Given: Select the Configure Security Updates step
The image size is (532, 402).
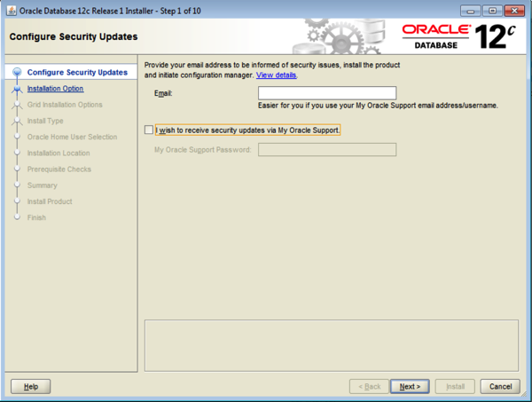Looking at the screenshot, I should tap(77, 72).
